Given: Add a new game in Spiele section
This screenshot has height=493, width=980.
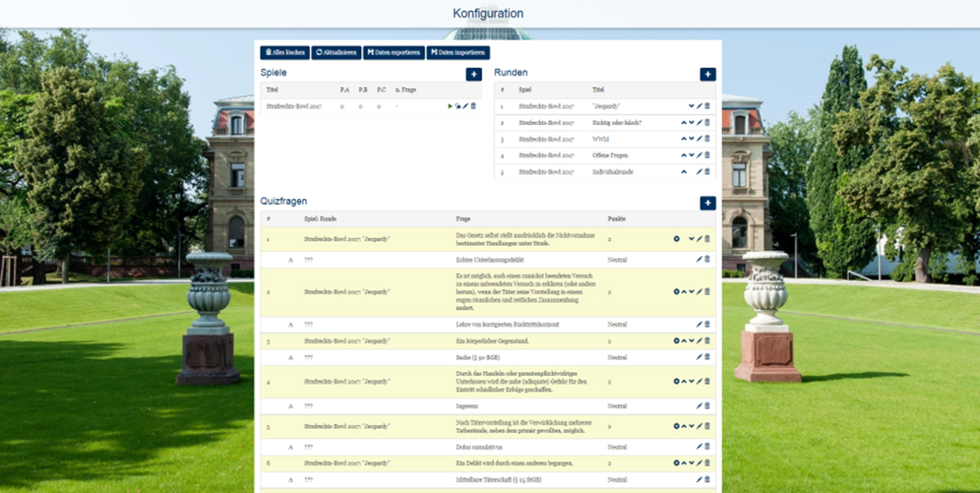Looking at the screenshot, I should coord(473,74).
